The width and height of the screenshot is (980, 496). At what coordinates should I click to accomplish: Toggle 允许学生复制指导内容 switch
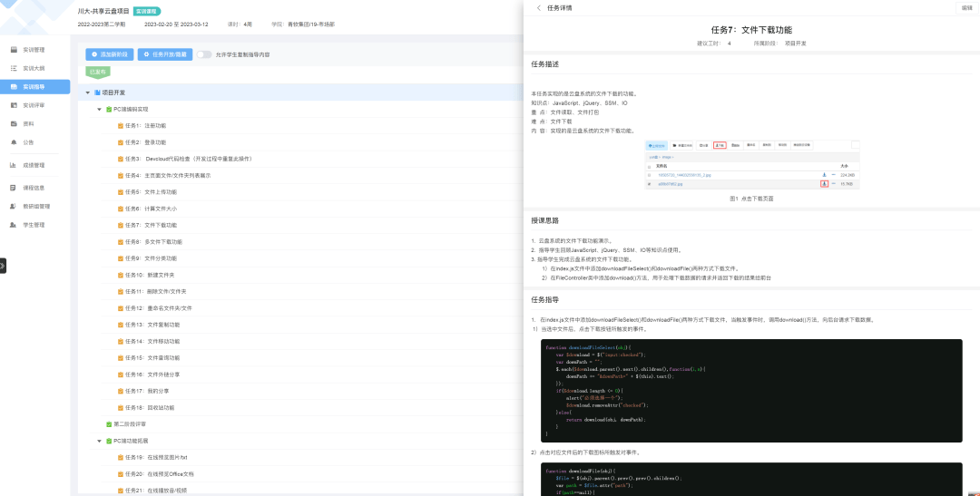[x=204, y=54]
